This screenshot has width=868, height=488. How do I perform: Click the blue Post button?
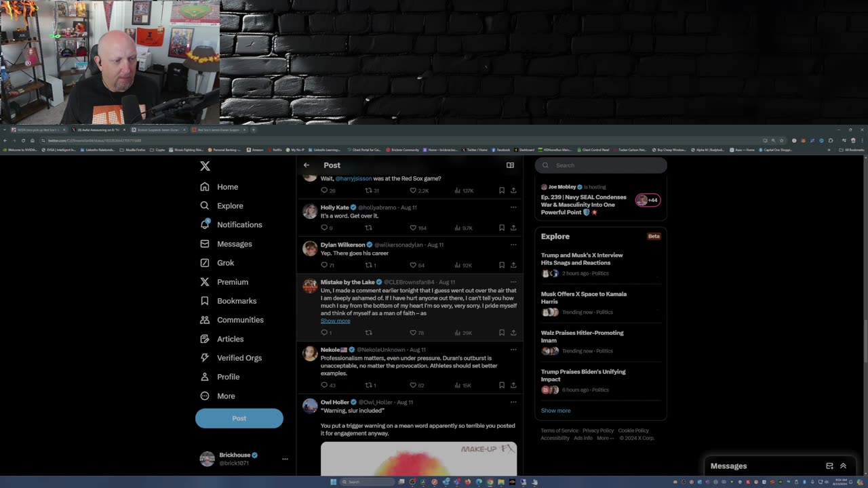click(x=239, y=418)
